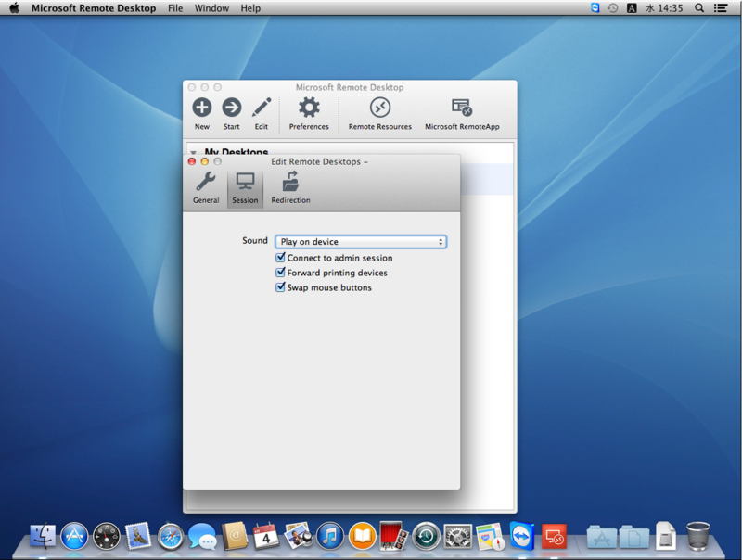
Task: Select the Session tab
Action: (x=245, y=188)
